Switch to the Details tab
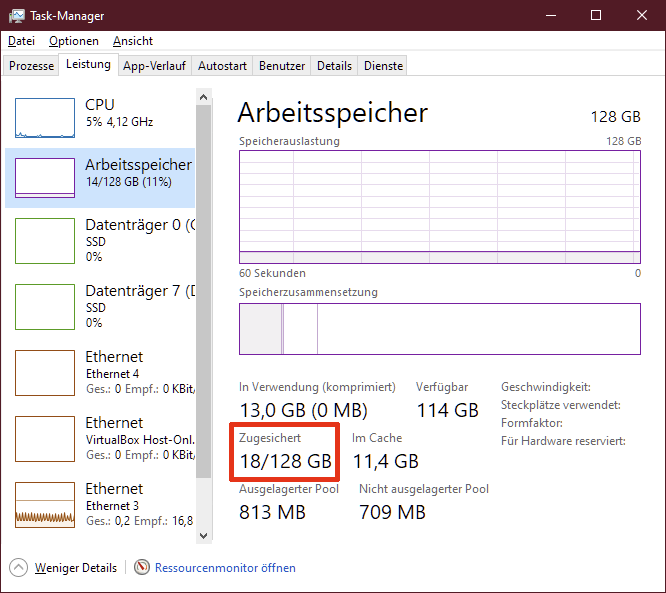 pyautogui.click(x=334, y=66)
